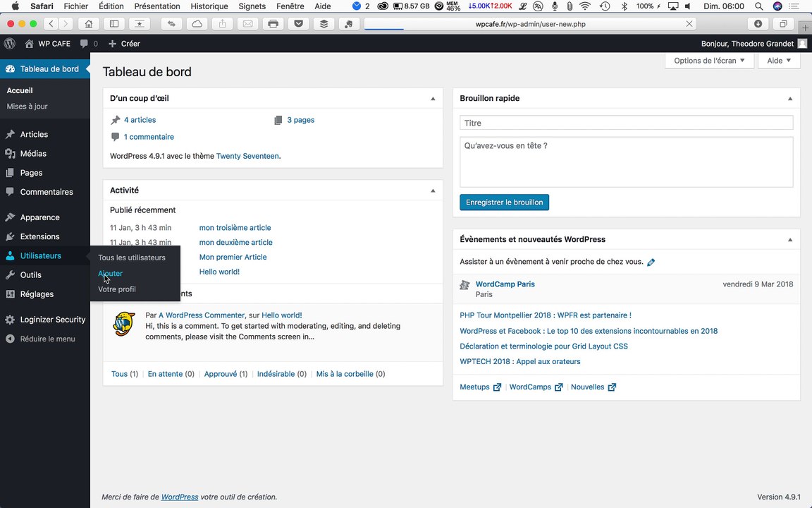Collapse the Activité panel
Image resolution: width=812 pixels, height=508 pixels.
click(x=433, y=190)
